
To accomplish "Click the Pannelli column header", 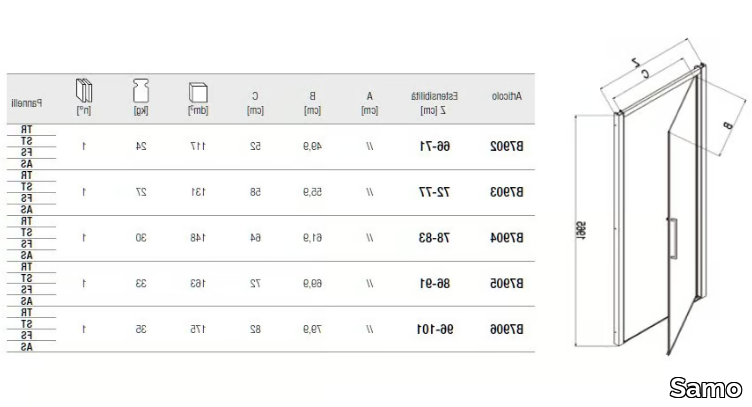I will point(27,103).
